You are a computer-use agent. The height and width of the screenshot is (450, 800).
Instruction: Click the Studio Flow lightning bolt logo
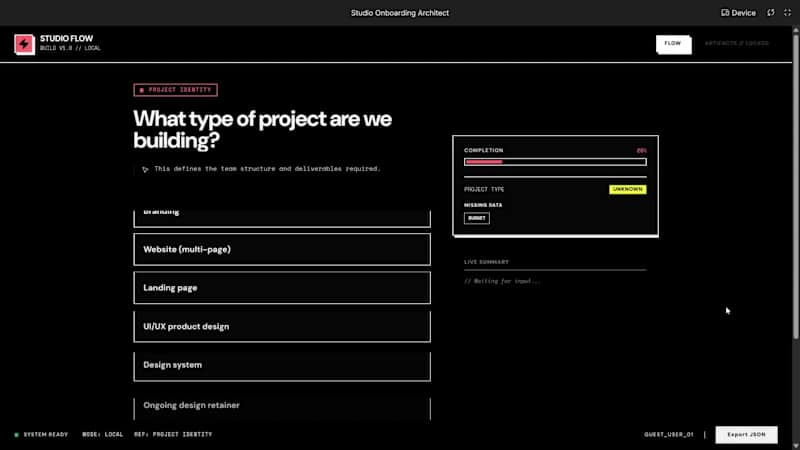pyautogui.click(x=24, y=44)
